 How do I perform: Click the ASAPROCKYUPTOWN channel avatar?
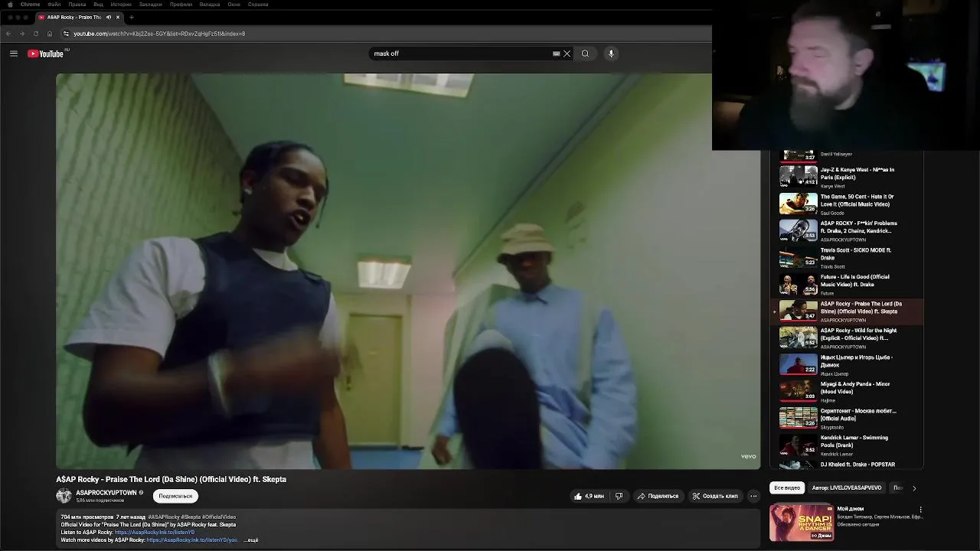[64, 496]
